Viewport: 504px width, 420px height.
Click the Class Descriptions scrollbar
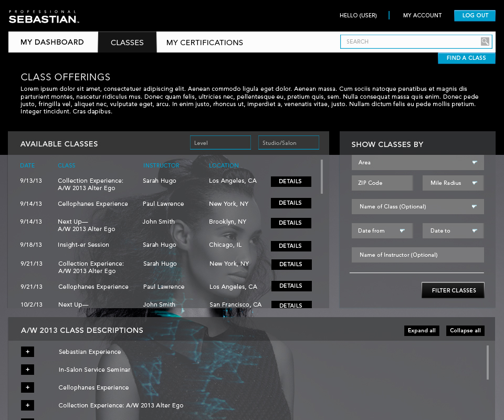[488, 362]
